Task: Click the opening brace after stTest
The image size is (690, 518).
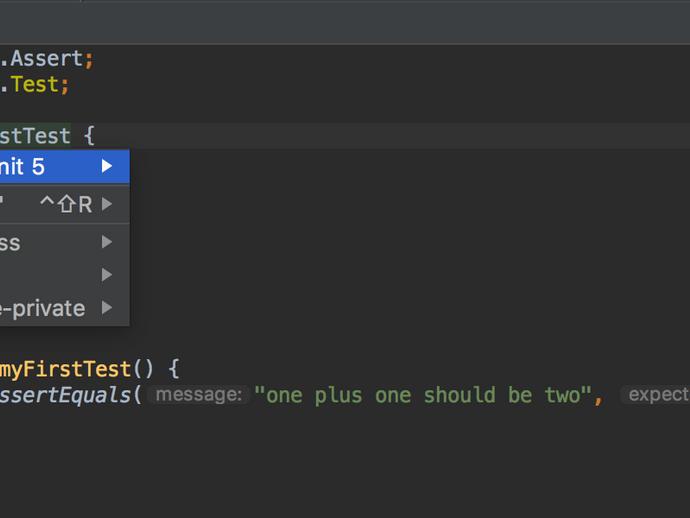Action: tap(89, 136)
